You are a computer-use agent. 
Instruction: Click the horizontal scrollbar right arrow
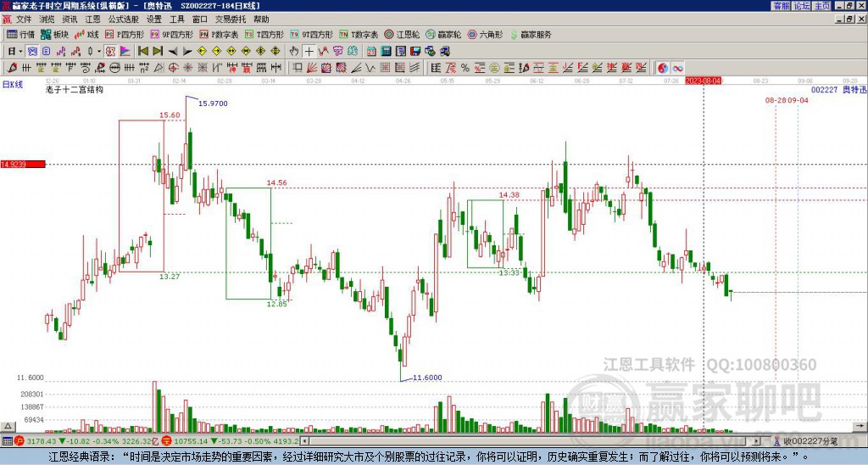coord(757,441)
